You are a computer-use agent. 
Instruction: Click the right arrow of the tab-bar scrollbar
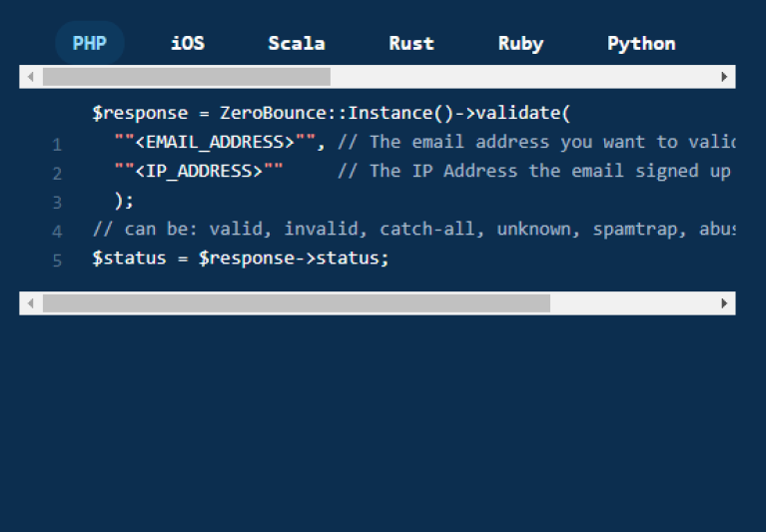(724, 77)
